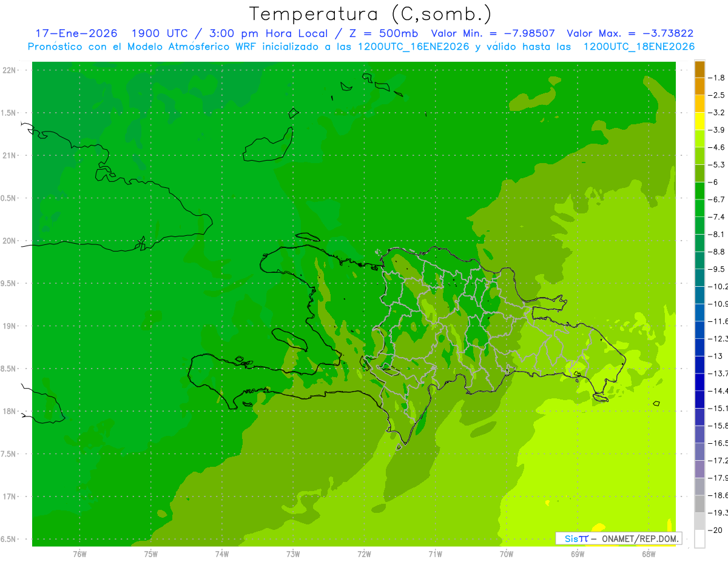Click the "-1.8" colorbar value
The height and width of the screenshot is (562, 728).
click(x=717, y=78)
